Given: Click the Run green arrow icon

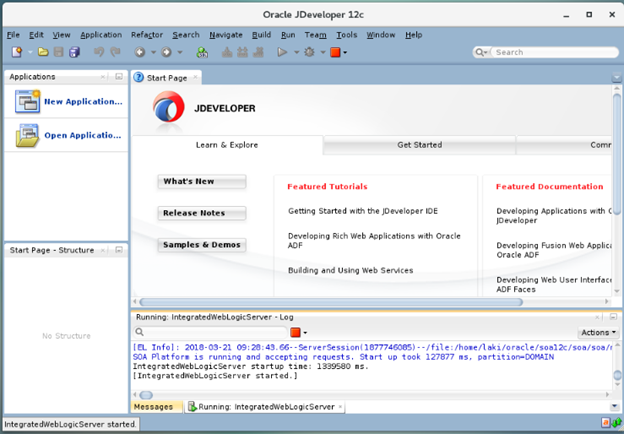Looking at the screenshot, I should pyautogui.click(x=283, y=52).
